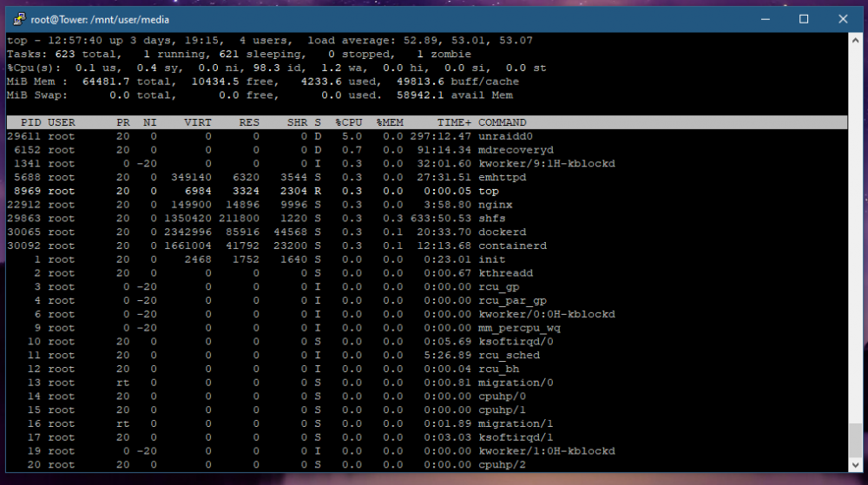This screenshot has height=485, width=868.
Task: Close the root@Tower terminal window
Action: point(843,19)
